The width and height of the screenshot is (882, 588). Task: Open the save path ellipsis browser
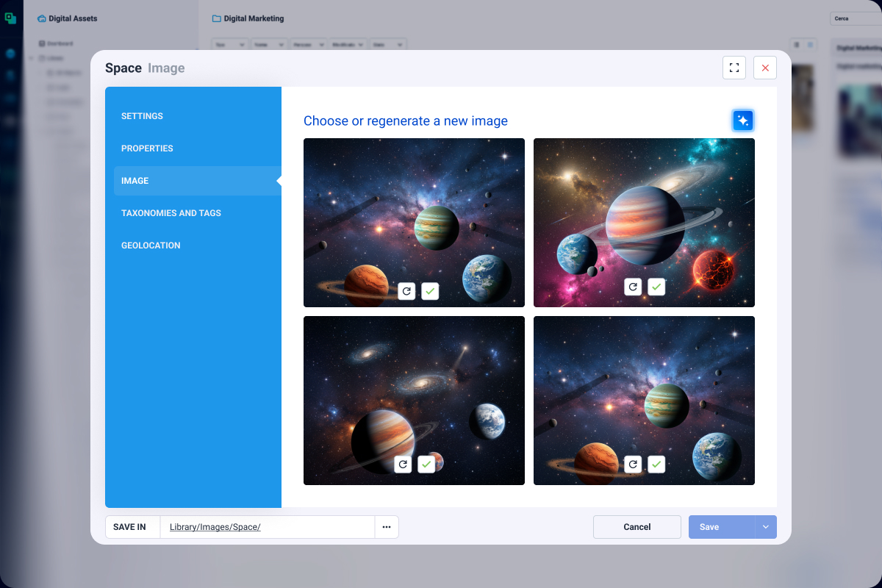(387, 527)
